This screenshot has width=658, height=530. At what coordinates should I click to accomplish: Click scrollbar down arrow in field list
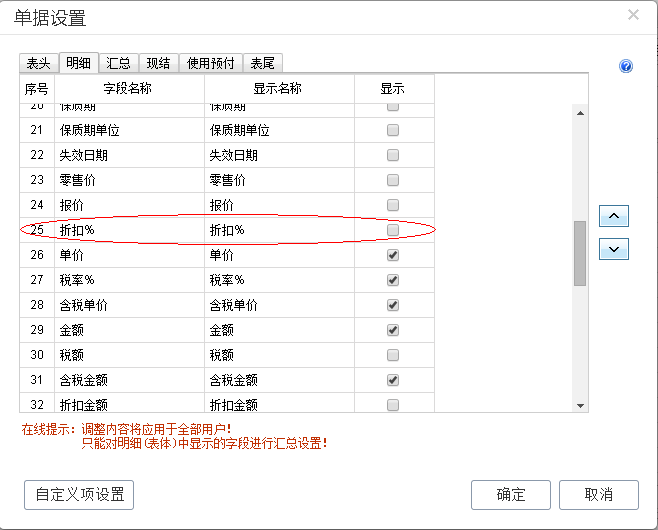(579, 405)
